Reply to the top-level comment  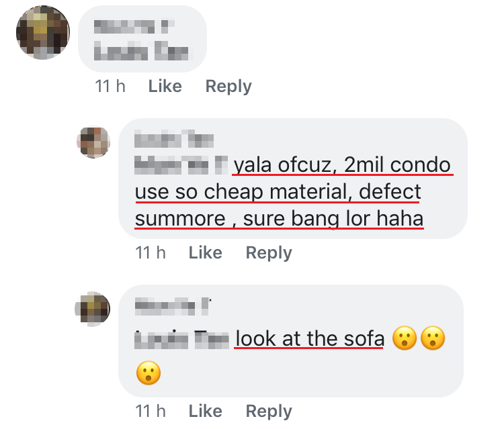coord(228,86)
